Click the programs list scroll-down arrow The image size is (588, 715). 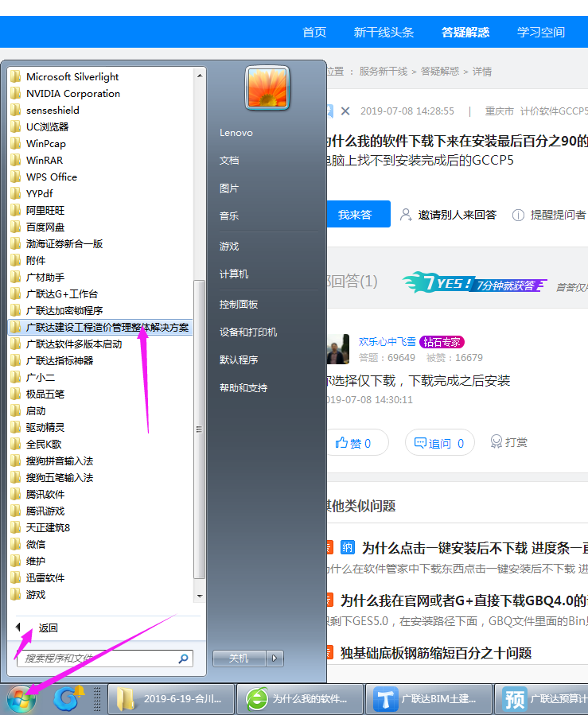(200, 596)
